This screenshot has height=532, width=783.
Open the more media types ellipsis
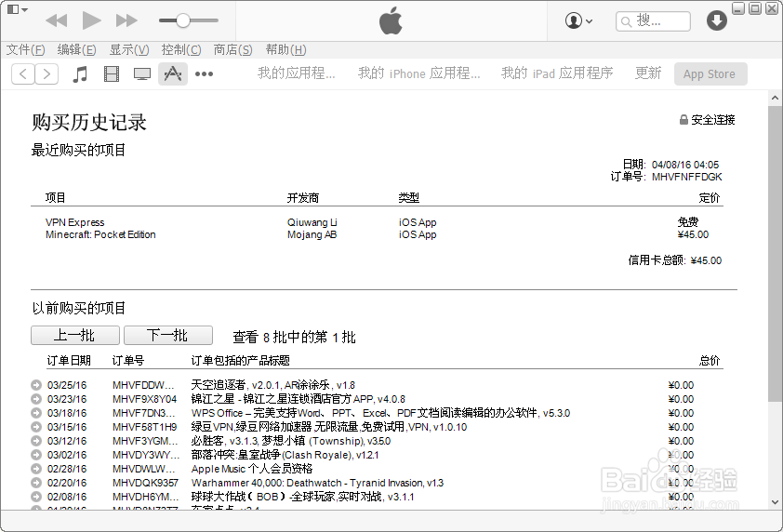[204, 73]
